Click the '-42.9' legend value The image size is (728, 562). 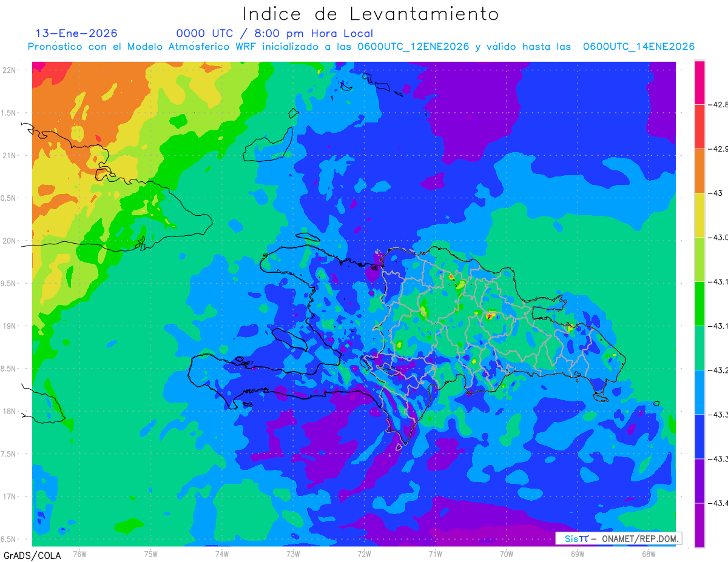tap(720, 149)
